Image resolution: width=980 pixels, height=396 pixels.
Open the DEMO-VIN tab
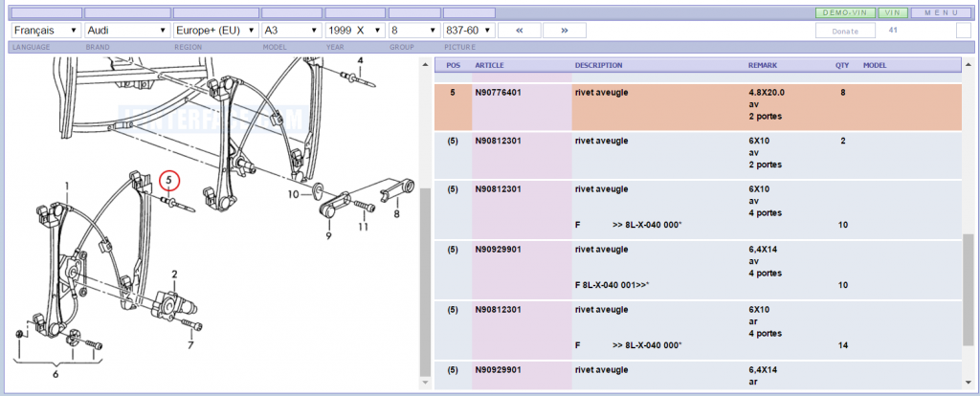[843, 12]
